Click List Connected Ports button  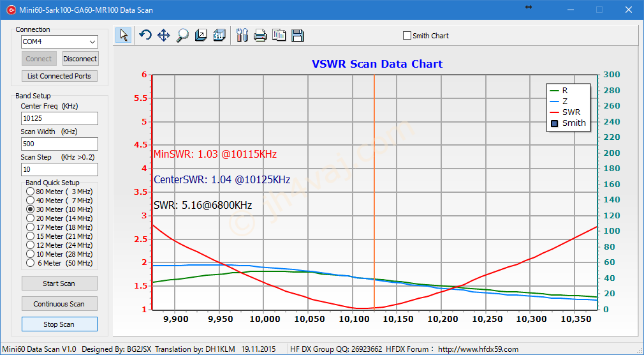pyautogui.click(x=59, y=76)
